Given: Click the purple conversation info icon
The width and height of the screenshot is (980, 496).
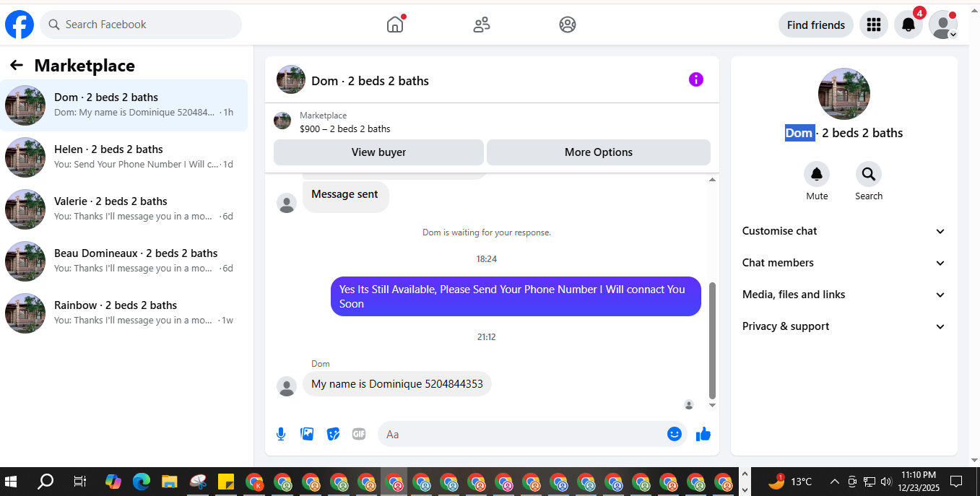Looking at the screenshot, I should (x=696, y=79).
